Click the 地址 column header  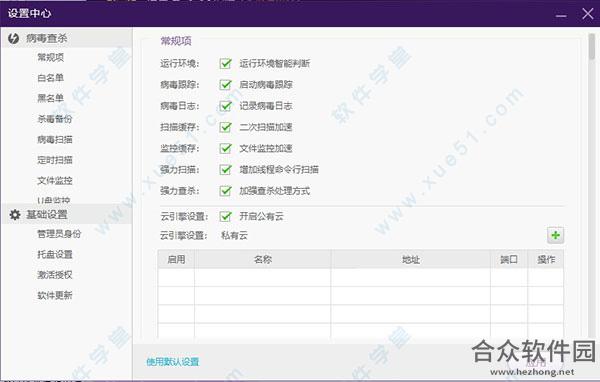tap(411, 259)
